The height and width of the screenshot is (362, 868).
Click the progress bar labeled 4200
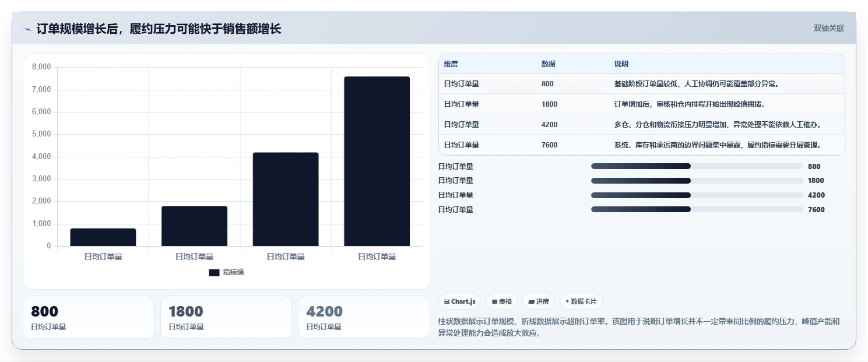(697, 195)
